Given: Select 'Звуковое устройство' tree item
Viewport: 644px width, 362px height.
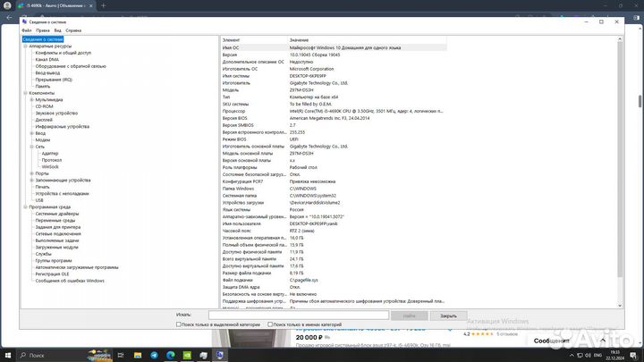Looking at the screenshot, I should [x=56, y=114].
